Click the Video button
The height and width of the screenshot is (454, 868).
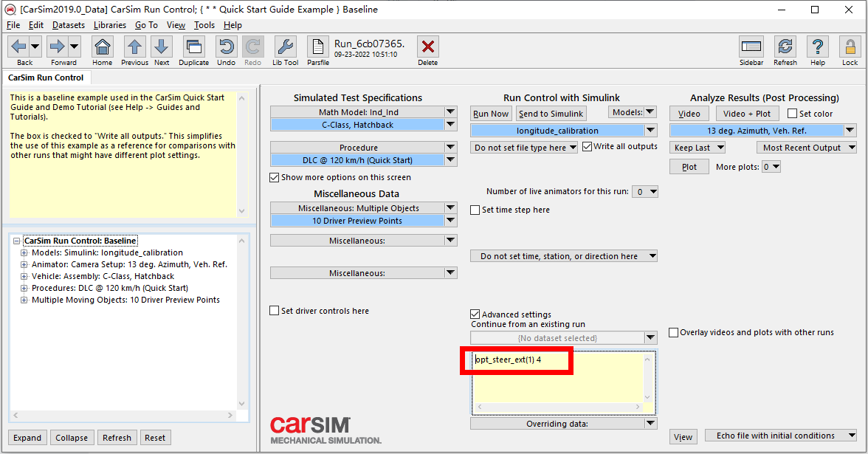click(x=689, y=114)
